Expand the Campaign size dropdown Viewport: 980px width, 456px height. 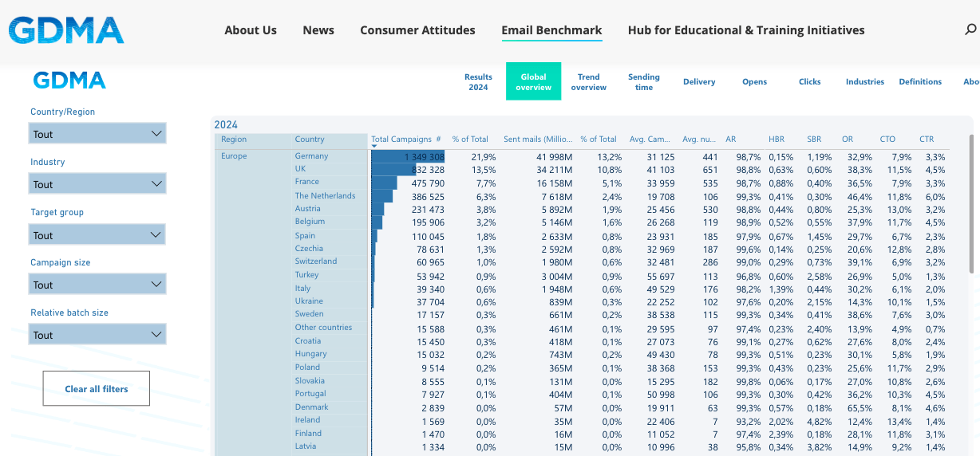97,285
